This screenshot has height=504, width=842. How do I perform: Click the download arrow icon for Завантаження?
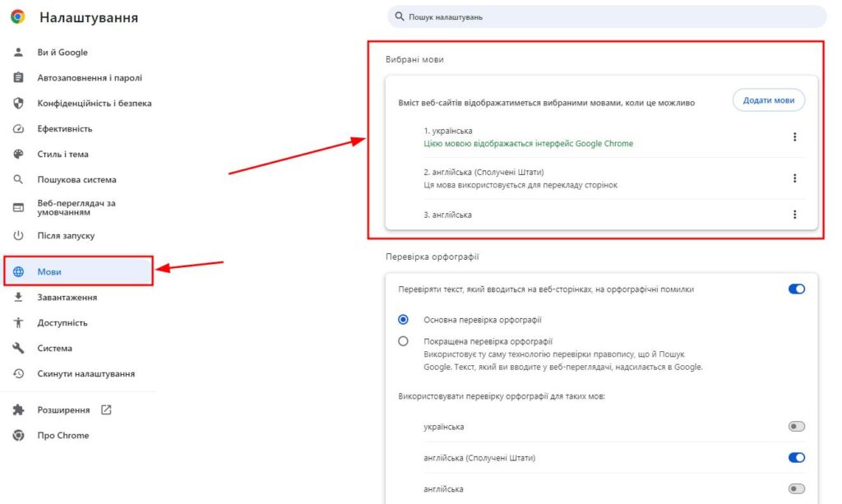tap(18, 297)
